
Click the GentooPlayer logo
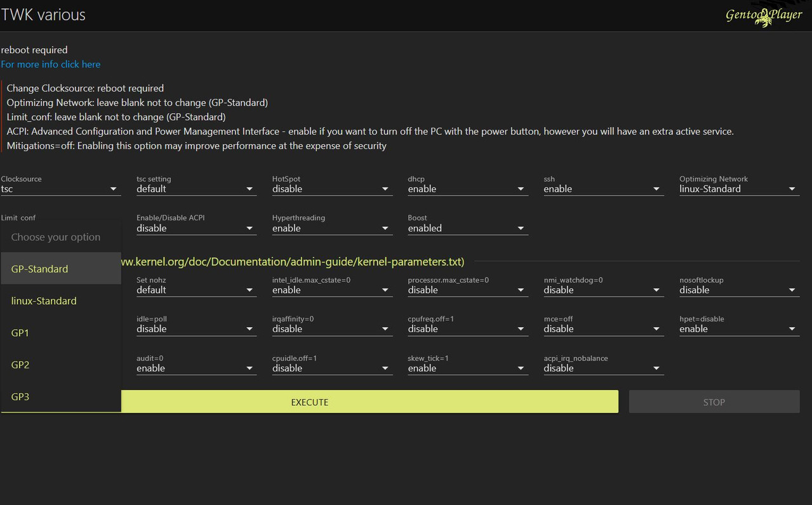click(x=764, y=16)
